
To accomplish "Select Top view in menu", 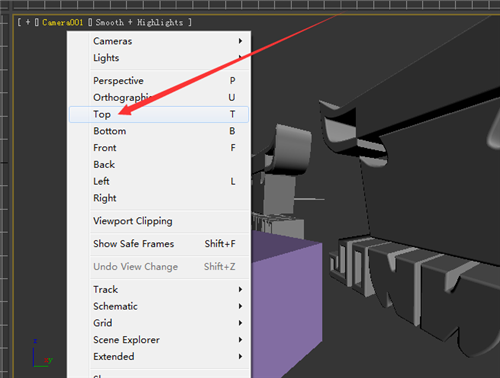I will [x=159, y=114].
